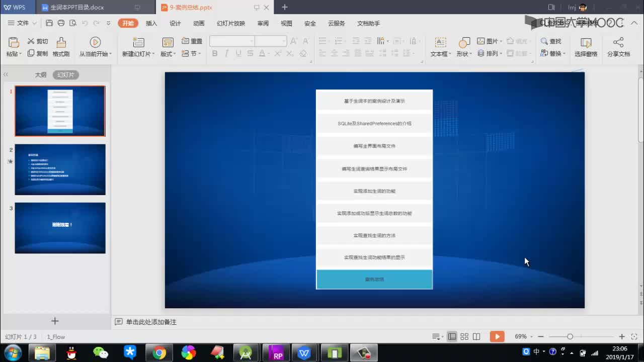Click the Paste (粘贴) icon
644x362 pixels.
click(x=14, y=42)
